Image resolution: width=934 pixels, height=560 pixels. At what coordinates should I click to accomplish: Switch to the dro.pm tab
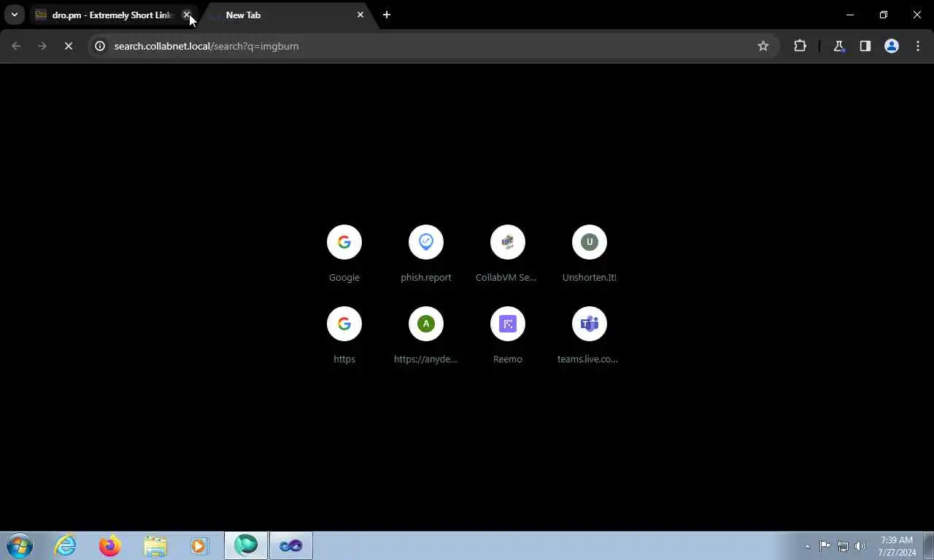112,15
